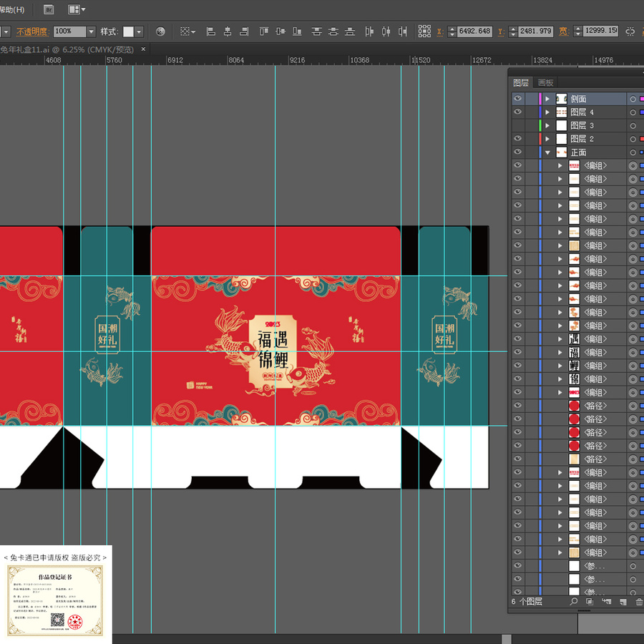Apply horizontal align left

(210, 31)
